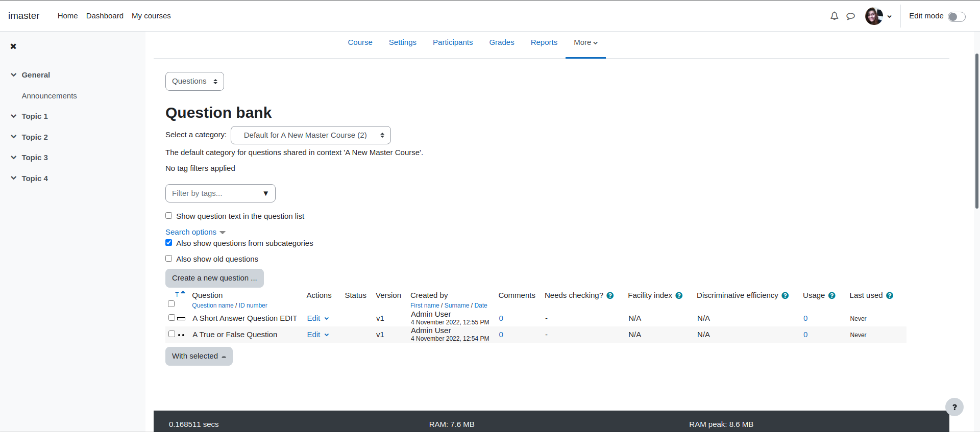This screenshot has width=980, height=432.
Task: Open usage count for True or False question
Action: [805, 335]
